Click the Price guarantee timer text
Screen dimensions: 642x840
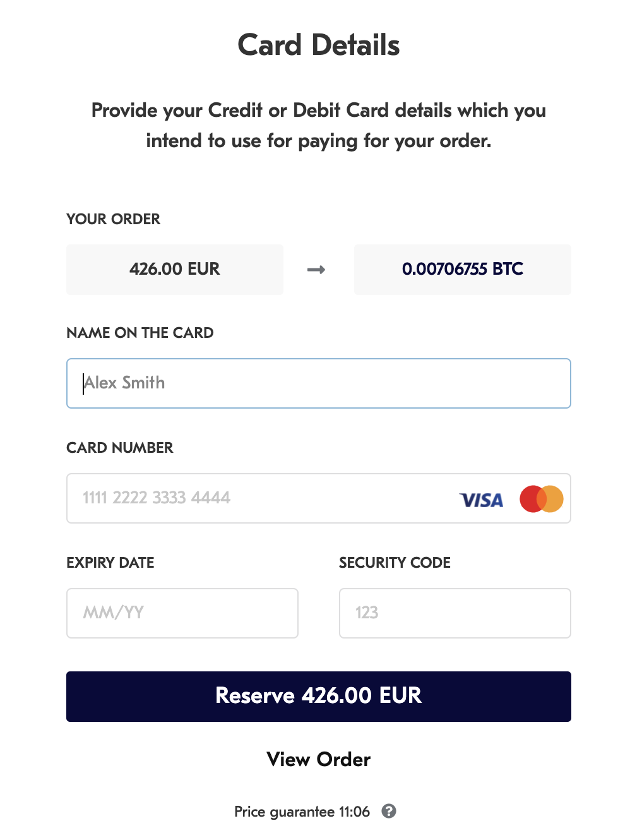[x=302, y=812]
